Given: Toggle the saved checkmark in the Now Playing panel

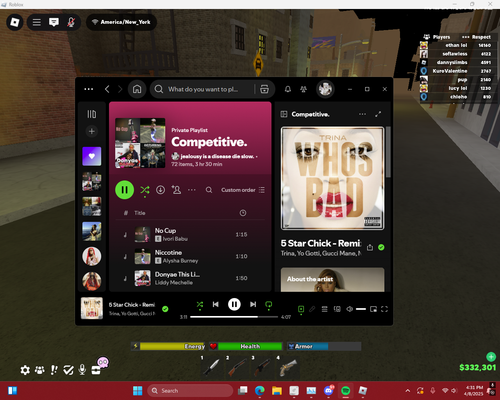Looking at the screenshot, I should 381,247.
